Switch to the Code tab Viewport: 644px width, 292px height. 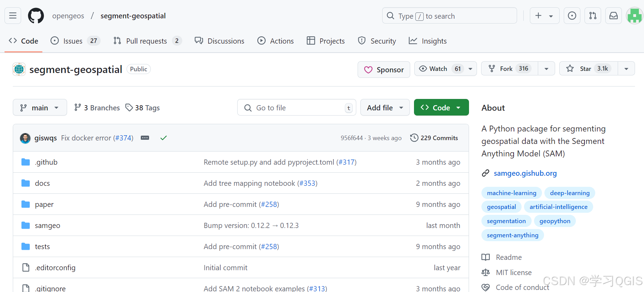[24, 41]
